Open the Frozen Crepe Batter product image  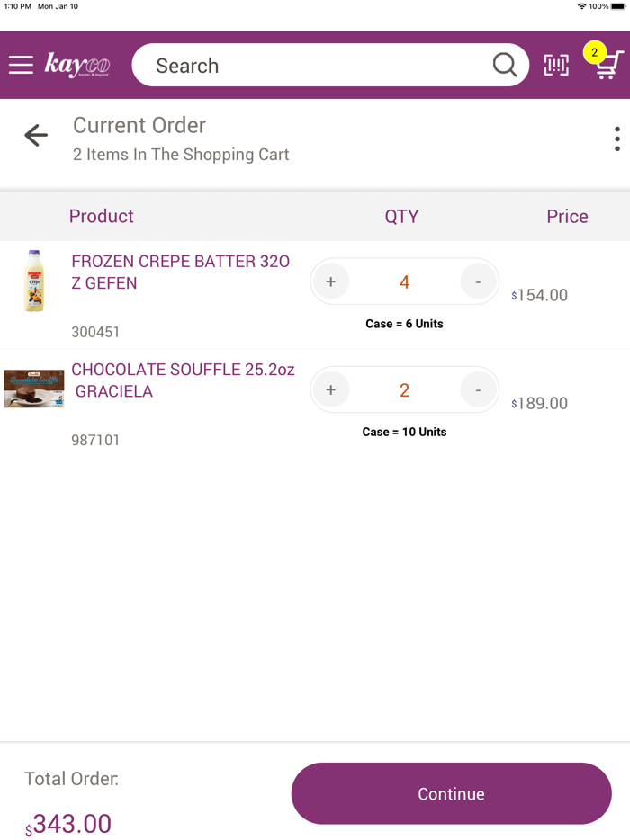[34, 281]
